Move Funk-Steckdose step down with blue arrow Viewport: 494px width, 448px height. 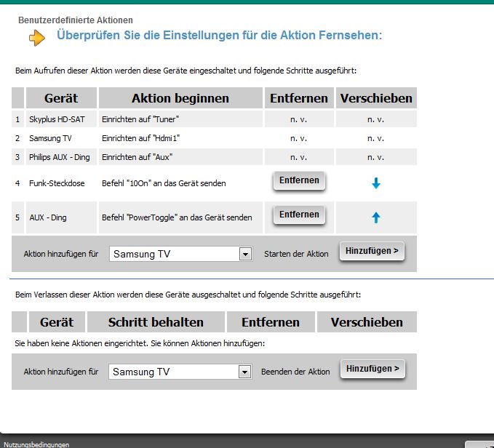pos(376,184)
